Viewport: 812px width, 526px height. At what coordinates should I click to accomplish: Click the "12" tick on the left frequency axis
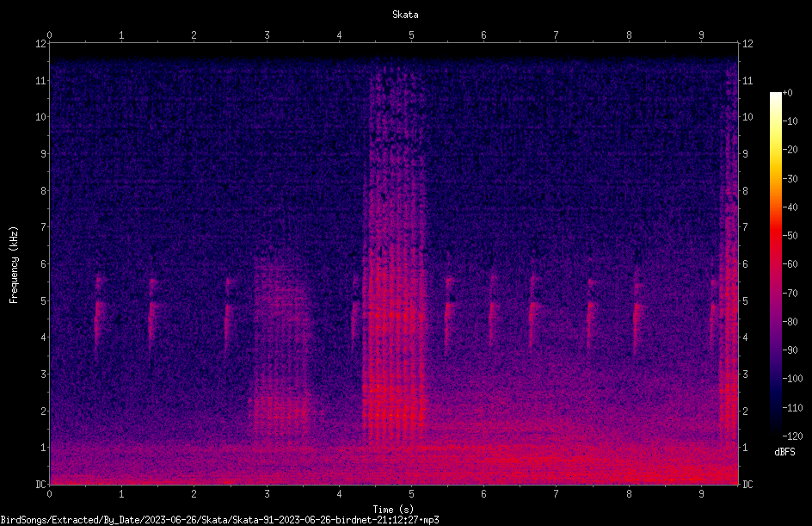click(x=40, y=44)
